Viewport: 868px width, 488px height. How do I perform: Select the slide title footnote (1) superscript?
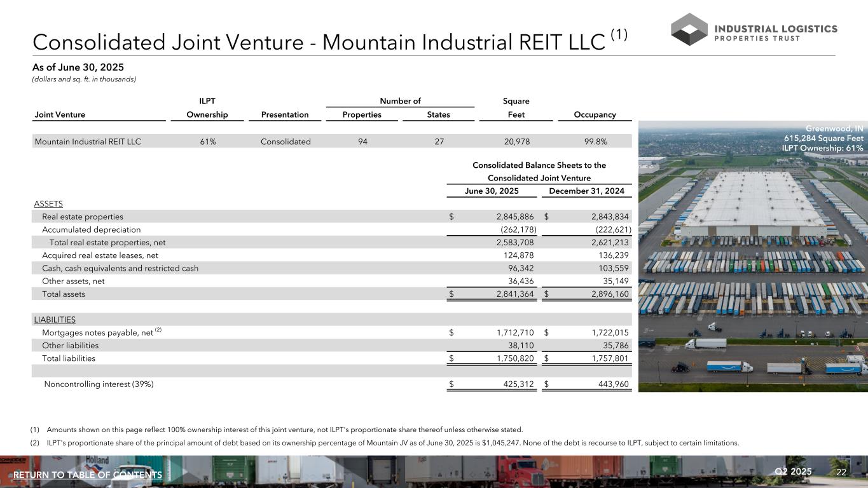pyautogui.click(x=619, y=35)
